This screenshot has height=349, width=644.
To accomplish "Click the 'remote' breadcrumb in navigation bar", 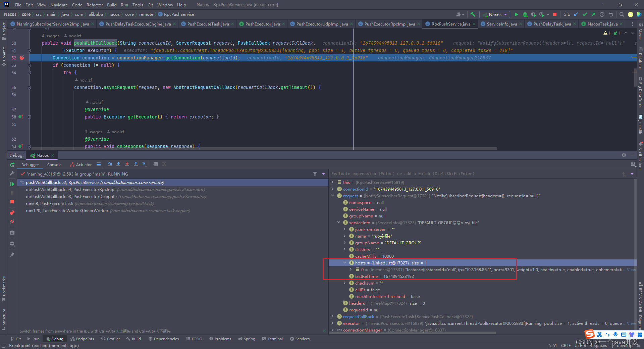I will coord(146,14).
